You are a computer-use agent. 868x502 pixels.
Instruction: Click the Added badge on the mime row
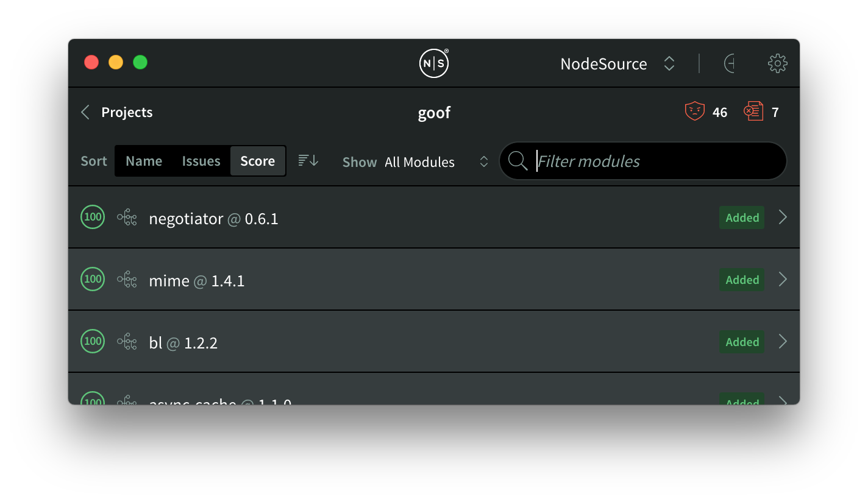742,280
